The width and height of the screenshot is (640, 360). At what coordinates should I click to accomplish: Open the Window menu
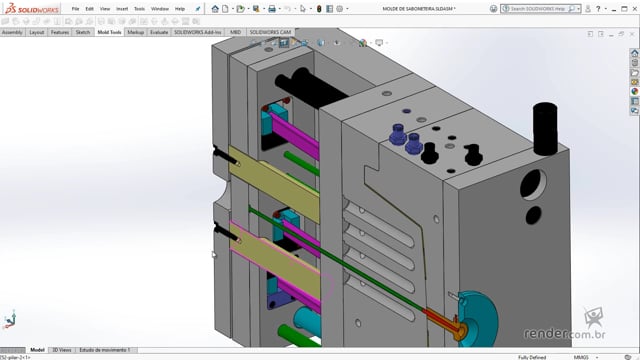160,9
